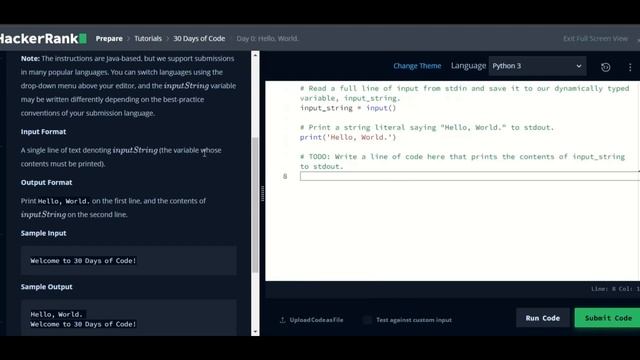Click the input_string = input() line
This screenshot has height=360, width=640.
click(348, 108)
